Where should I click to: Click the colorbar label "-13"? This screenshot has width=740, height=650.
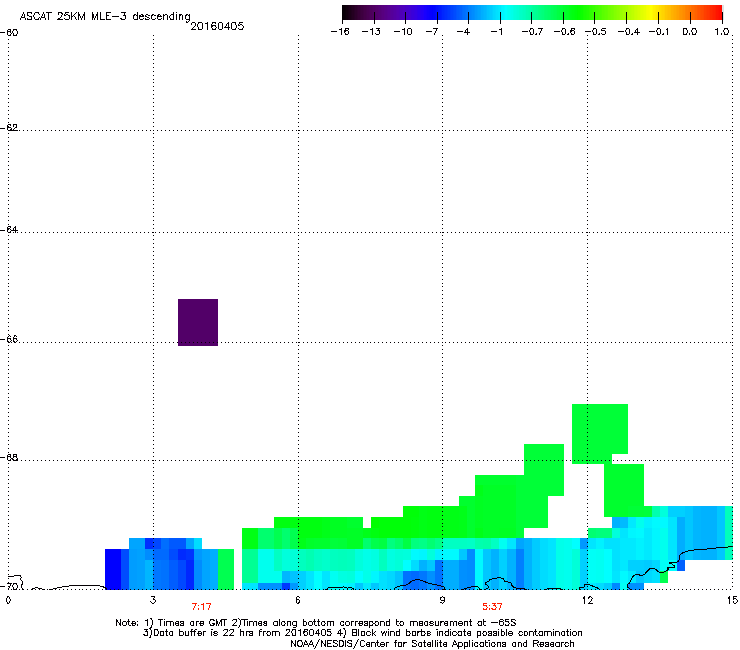(371, 32)
